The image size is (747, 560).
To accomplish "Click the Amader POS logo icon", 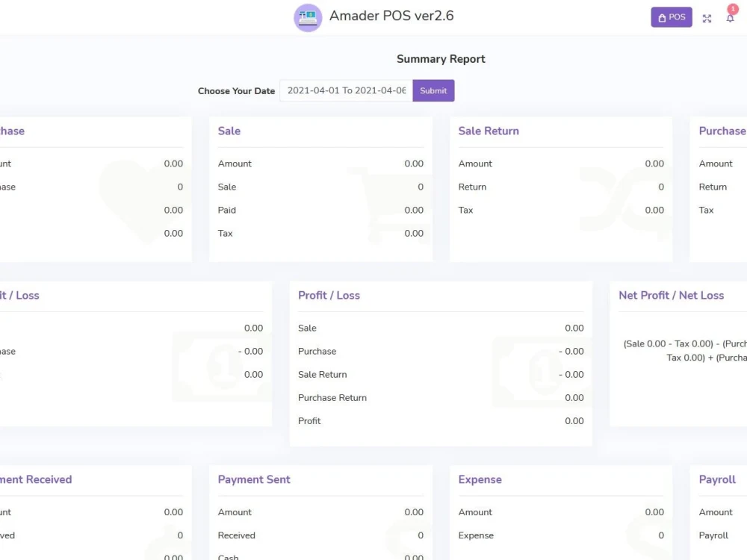I will pyautogui.click(x=308, y=18).
